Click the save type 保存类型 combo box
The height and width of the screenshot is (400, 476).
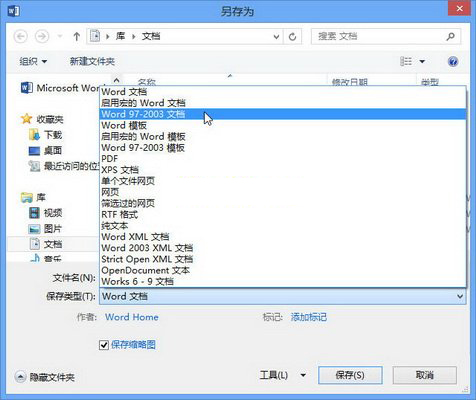coord(282,296)
